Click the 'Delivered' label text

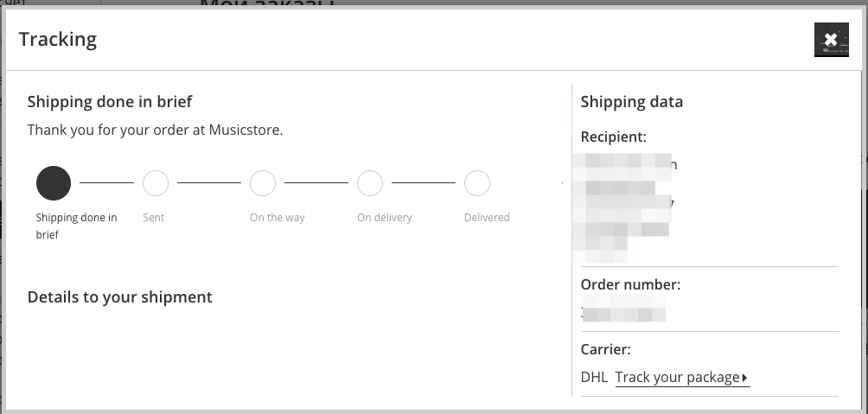point(487,218)
